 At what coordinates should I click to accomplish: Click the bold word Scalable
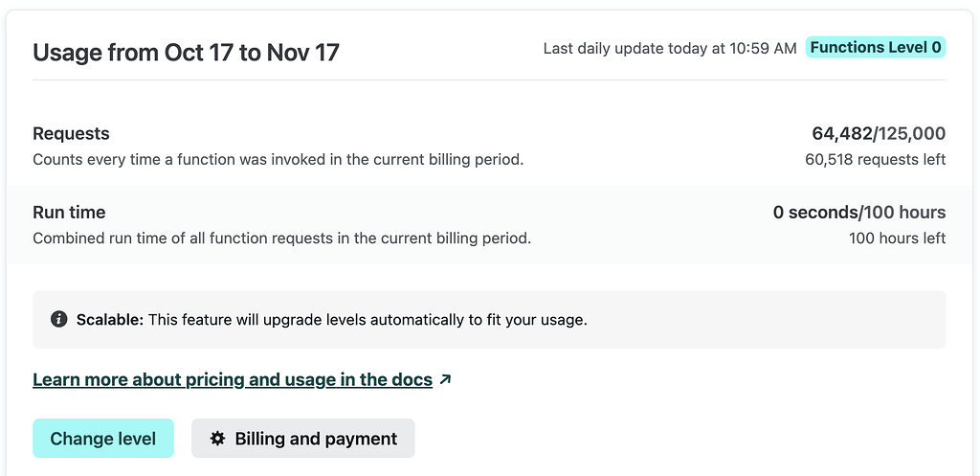pyautogui.click(x=110, y=319)
